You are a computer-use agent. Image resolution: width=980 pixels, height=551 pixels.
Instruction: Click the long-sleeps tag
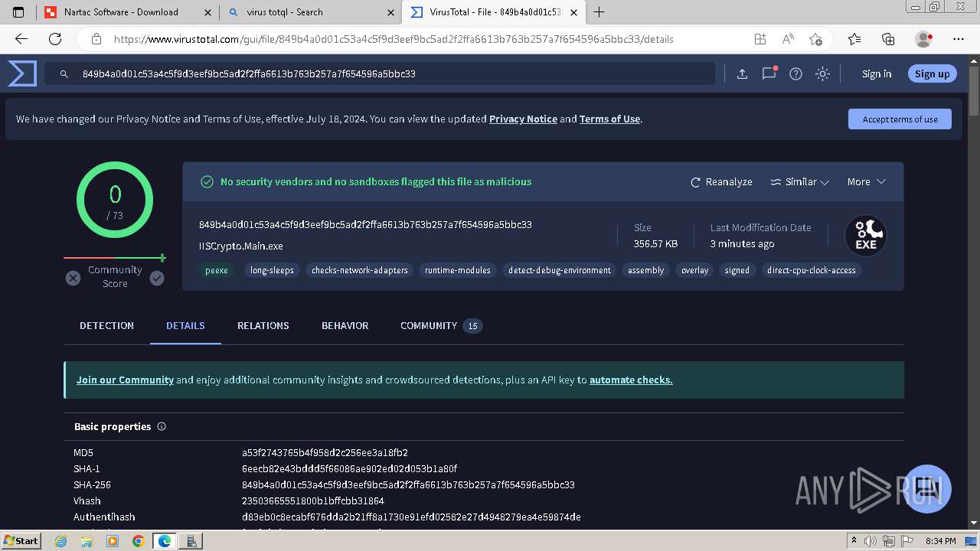click(x=272, y=270)
